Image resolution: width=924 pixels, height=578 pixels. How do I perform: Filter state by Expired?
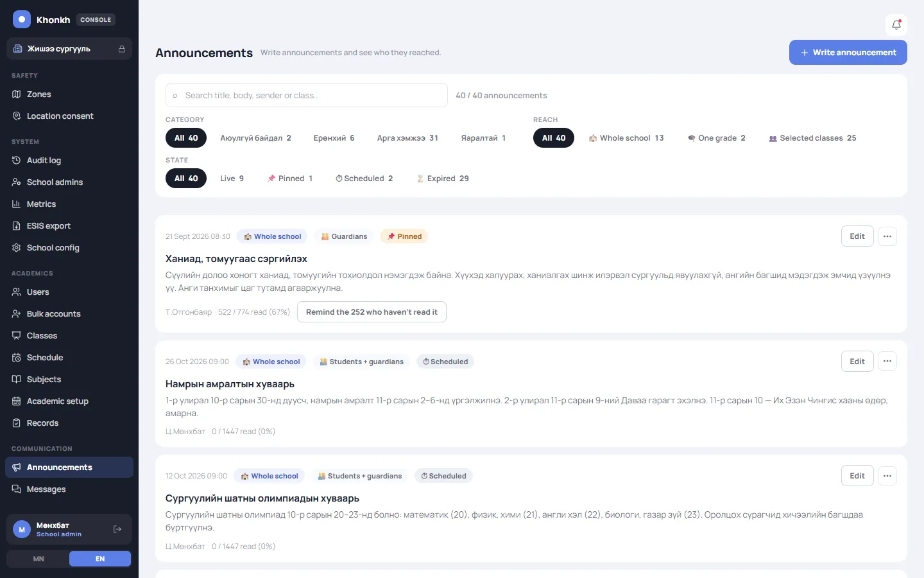point(443,179)
